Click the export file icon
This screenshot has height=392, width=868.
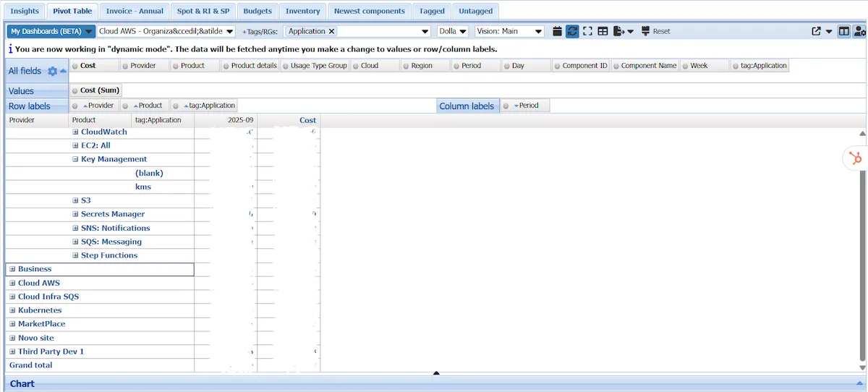pos(618,31)
